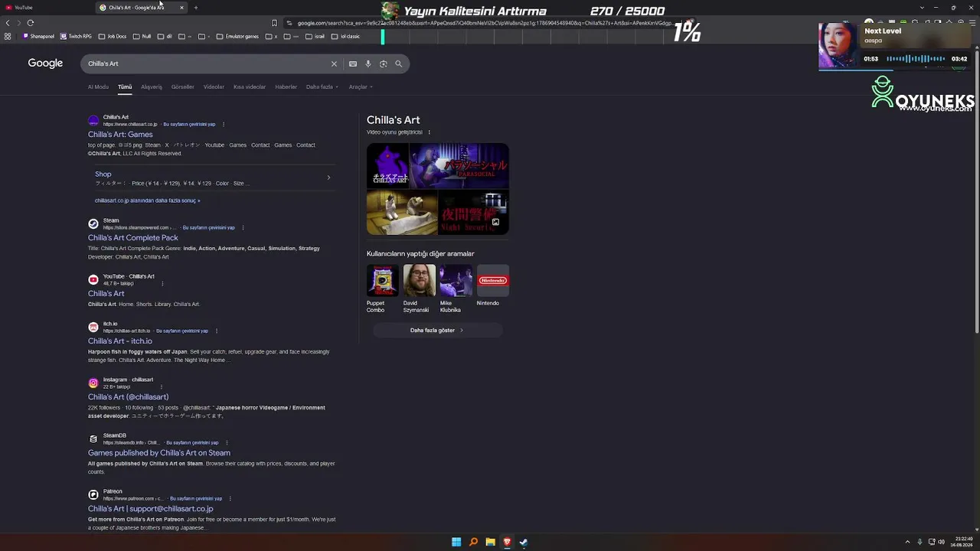Go back using the browser back arrow
Screen dimensions: 980x551
[x=8, y=23]
